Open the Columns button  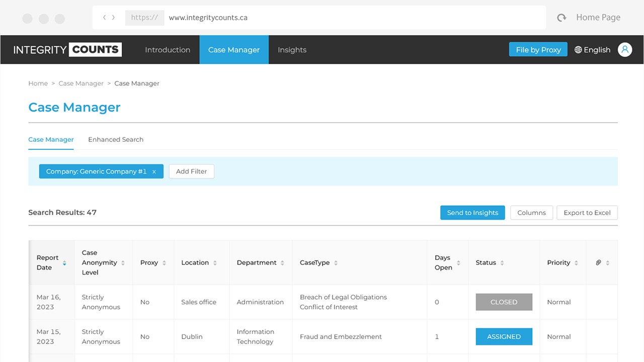(531, 213)
